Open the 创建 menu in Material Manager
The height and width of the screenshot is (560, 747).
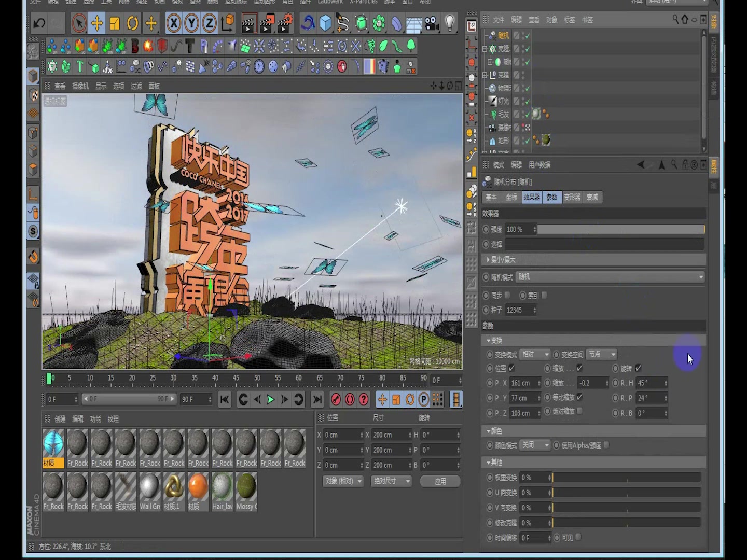(x=60, y=419)
